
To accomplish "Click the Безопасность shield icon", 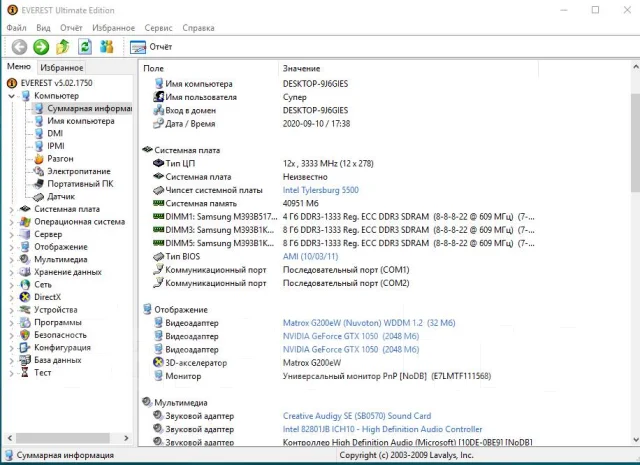I will click(x=25, y=335).
